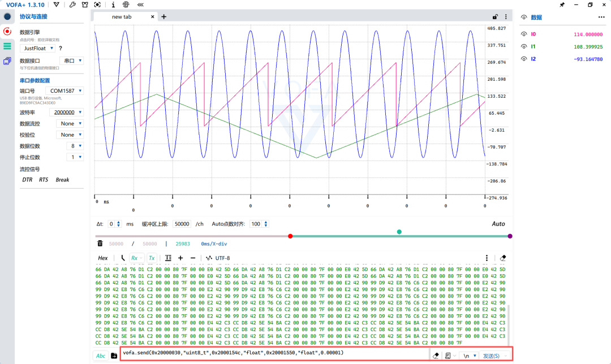Click the DTR flow control signal
Screen dimensions: 611x364
(27, 180)
